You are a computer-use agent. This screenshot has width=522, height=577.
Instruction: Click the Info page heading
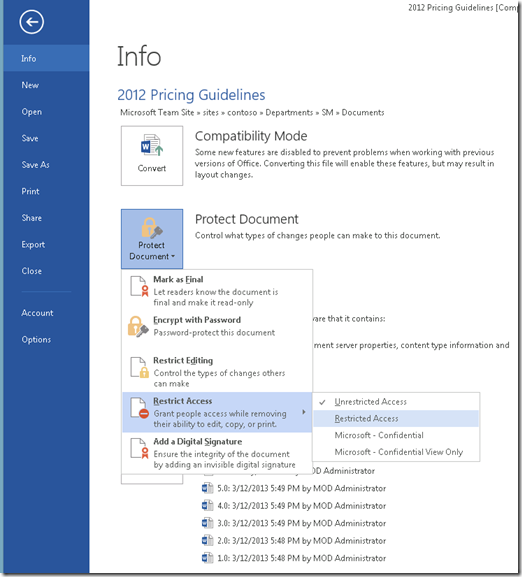[x=139, y=56]
